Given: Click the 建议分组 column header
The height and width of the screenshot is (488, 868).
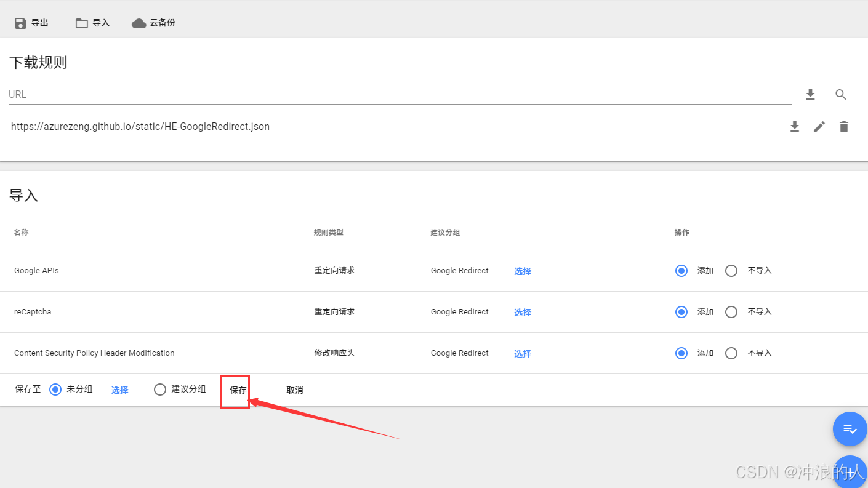Looking at the screenshot, I should click(x=445, y=233).
